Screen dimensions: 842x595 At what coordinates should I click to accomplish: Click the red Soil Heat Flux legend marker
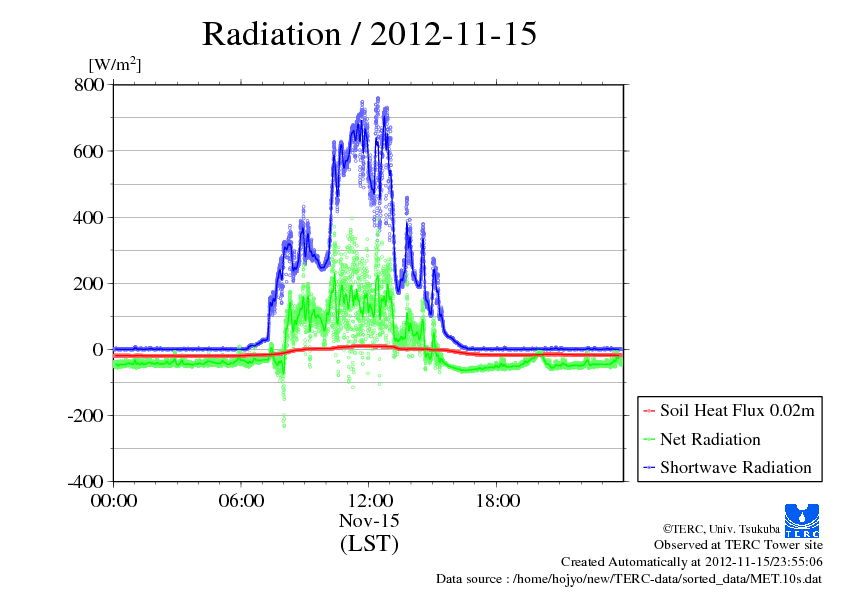click(x=649, y=411)
